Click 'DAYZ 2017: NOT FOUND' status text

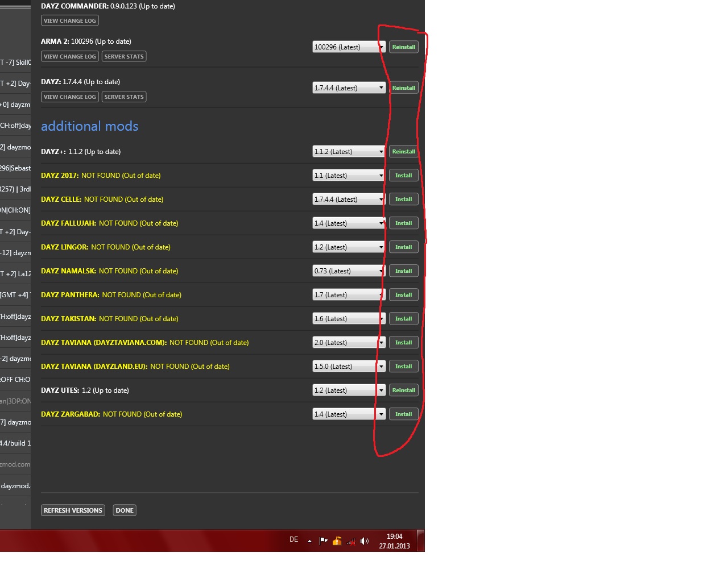coord(101,176)
